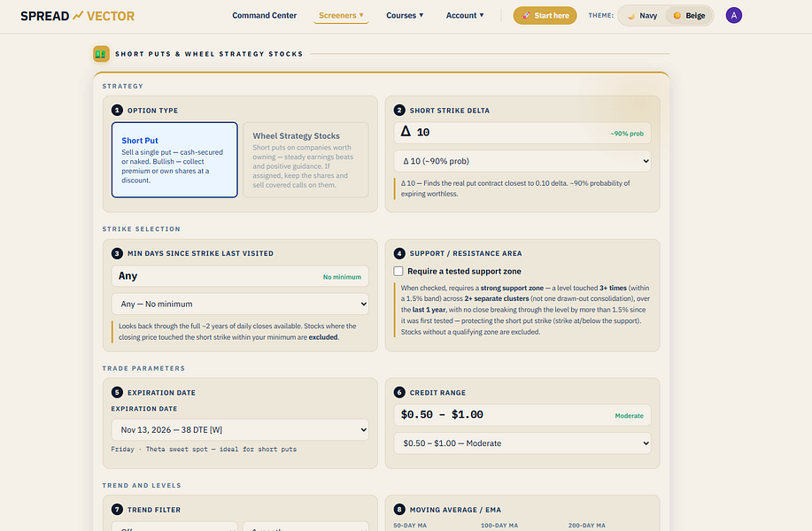
Task: Switch theme to Navy
Action: [x=642, y=16]
